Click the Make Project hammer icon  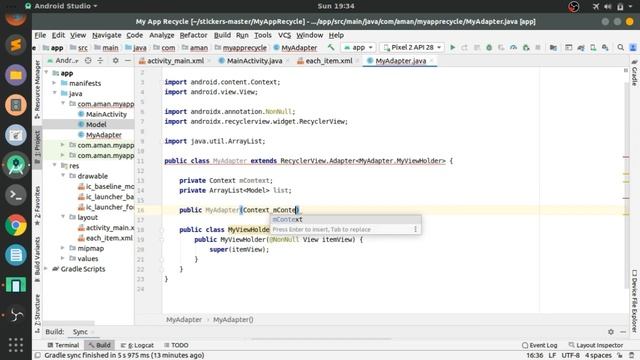click(331, 47)
